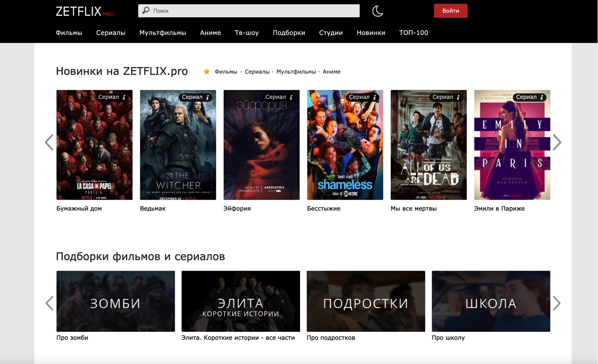Click the Новинки на ZETFLIX.pro heading
Viewport: 598px width, 364px height.
[x=122, y=71]
